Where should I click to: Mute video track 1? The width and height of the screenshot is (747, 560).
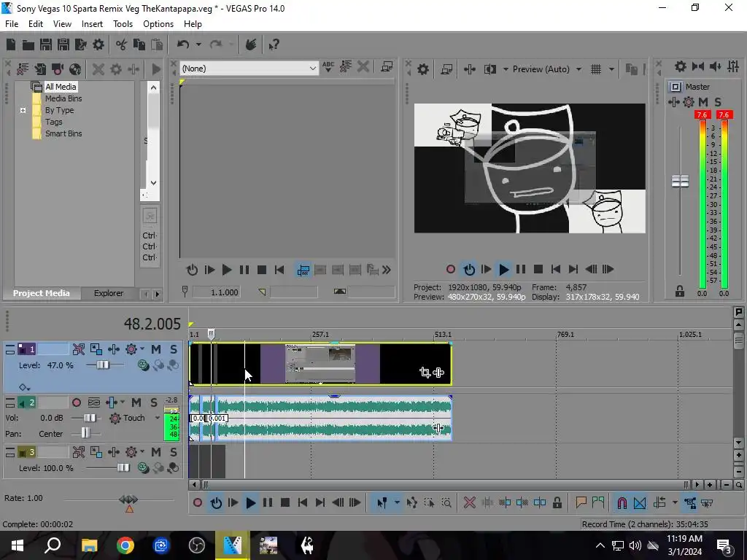(156, 349)
